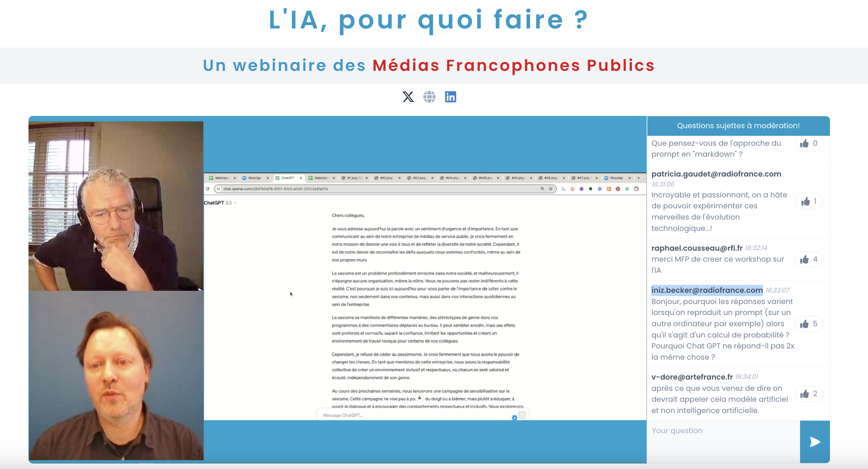Like v-dore's comment about modèle artificiel

809,394
